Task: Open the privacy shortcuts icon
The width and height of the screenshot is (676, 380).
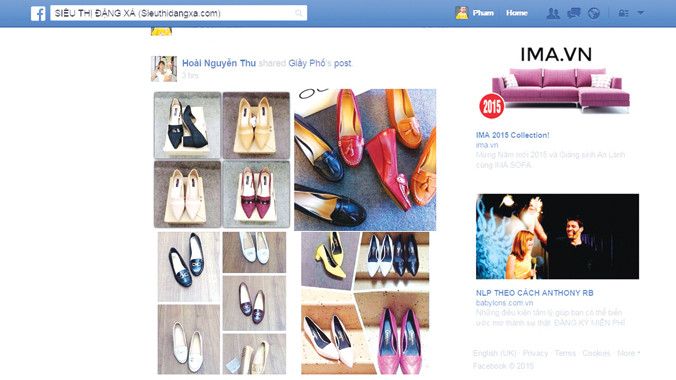Action: point(623,13)
